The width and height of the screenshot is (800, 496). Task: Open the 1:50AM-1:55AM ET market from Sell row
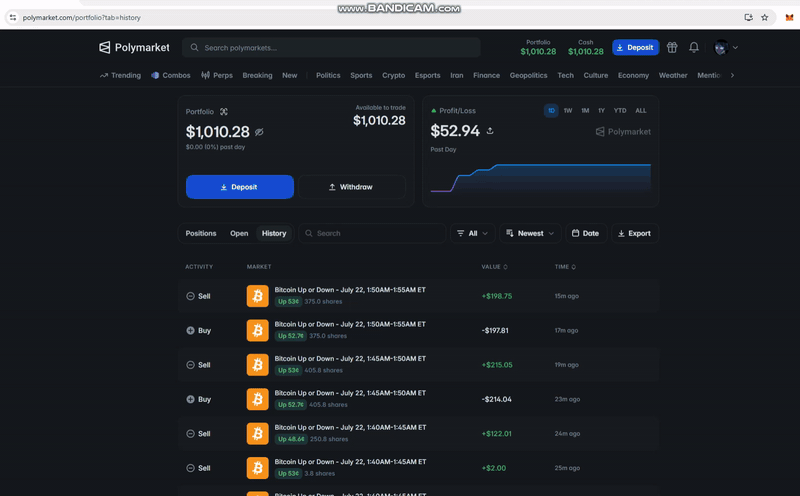coord(350,289)
